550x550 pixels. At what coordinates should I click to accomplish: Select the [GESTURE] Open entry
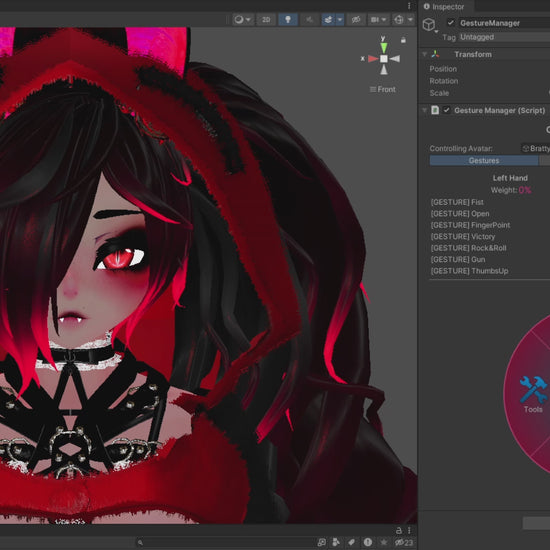pyautogui.click(x=460, y=214)
